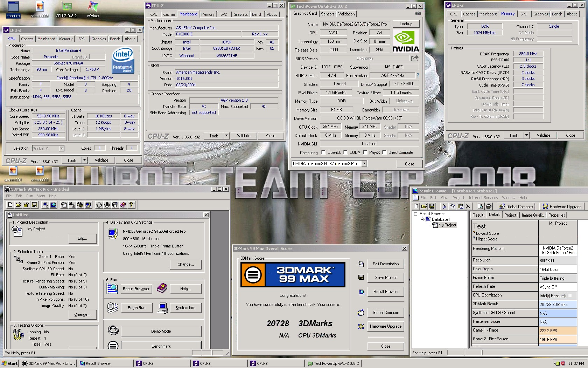Switch to TechPowerUp GPU-Z taskbar button
Viewport: 588px width, 368px height.
click(x=335, y=363)
